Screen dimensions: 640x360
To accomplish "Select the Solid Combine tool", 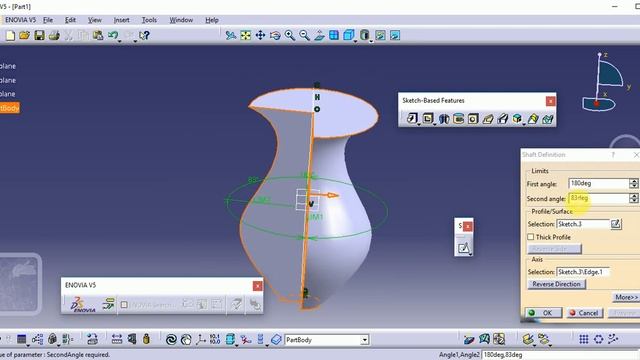I will click(517, 119).
